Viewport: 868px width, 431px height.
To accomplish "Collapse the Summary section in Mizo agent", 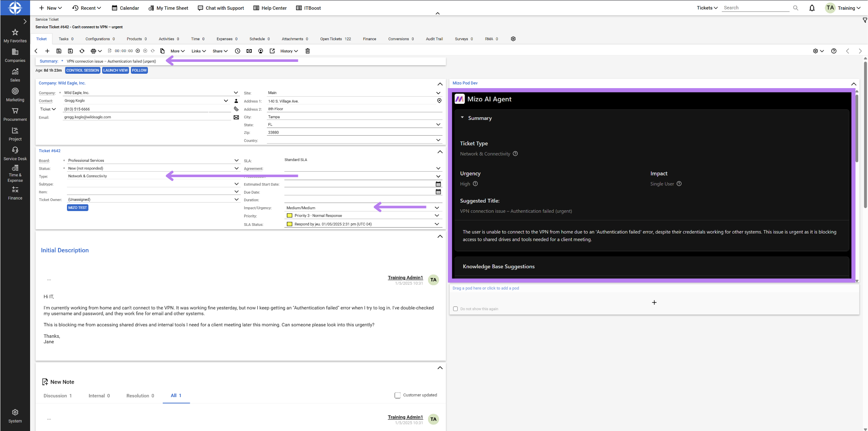I will click(x=462, y=118).
